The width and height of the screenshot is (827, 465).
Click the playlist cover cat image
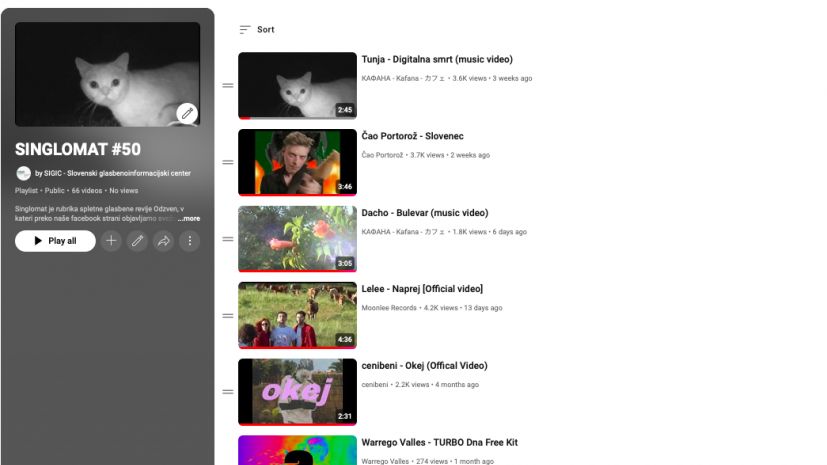pos(107,74)
